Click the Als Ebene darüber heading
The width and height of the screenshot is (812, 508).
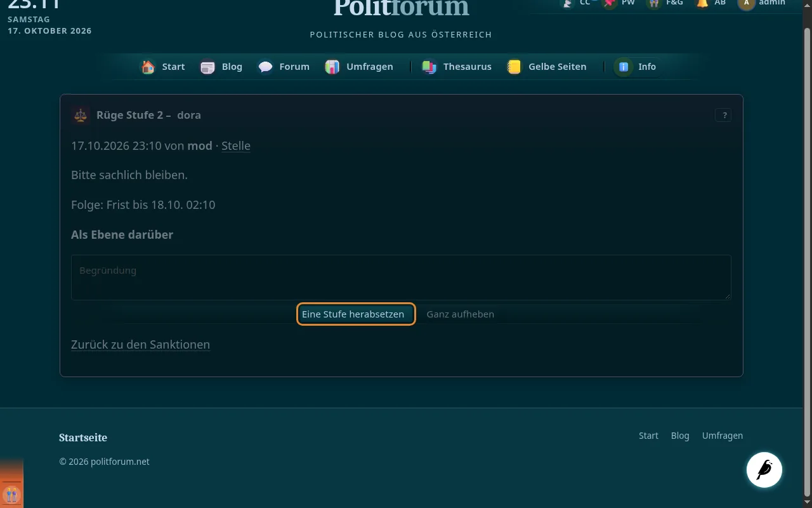122,234
